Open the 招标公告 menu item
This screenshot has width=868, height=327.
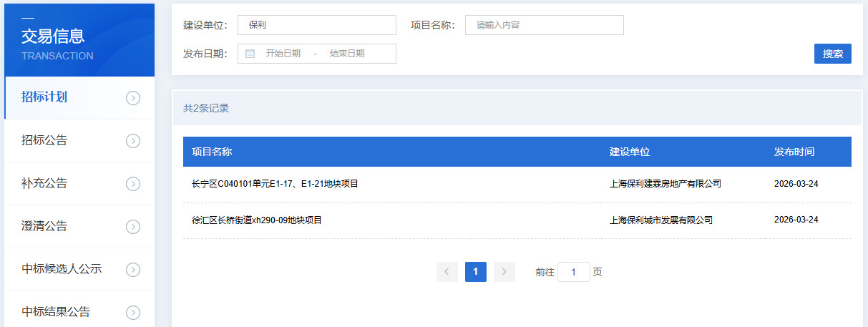[44, 140]
